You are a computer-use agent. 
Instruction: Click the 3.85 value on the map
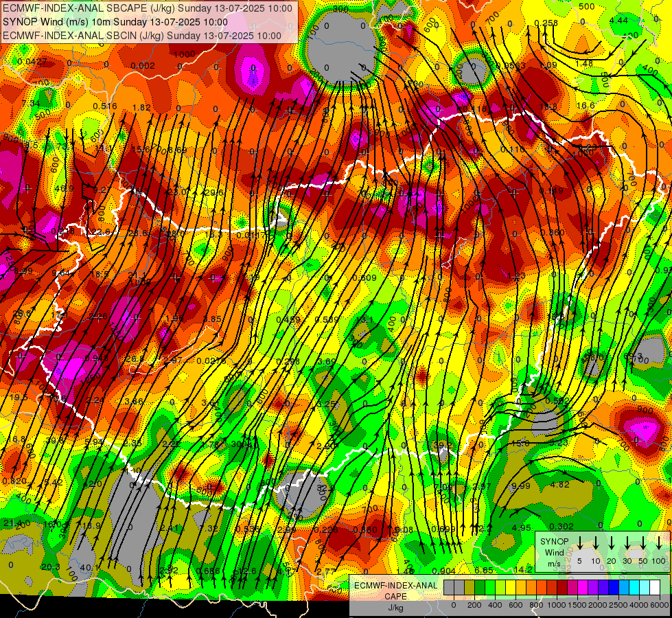[213, 319]
